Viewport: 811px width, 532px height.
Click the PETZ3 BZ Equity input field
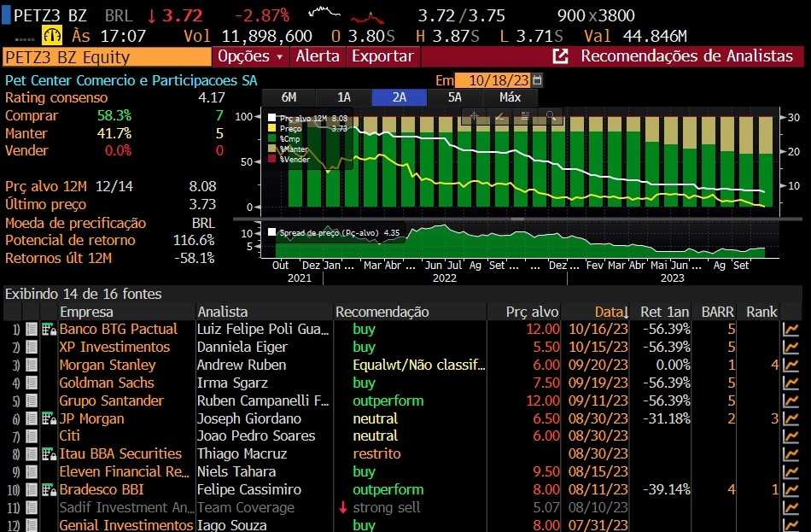coord(106,57)
